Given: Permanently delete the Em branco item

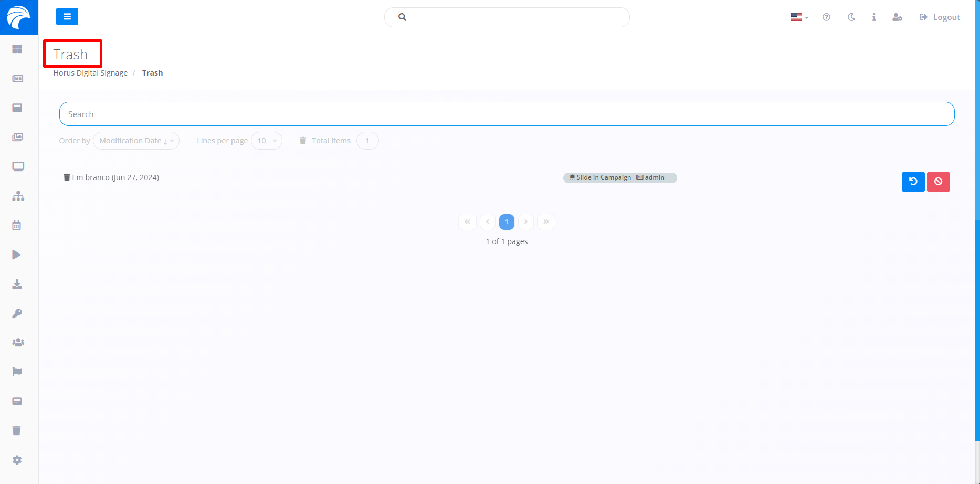Looking at the screenshot, I should coord(938,182).
